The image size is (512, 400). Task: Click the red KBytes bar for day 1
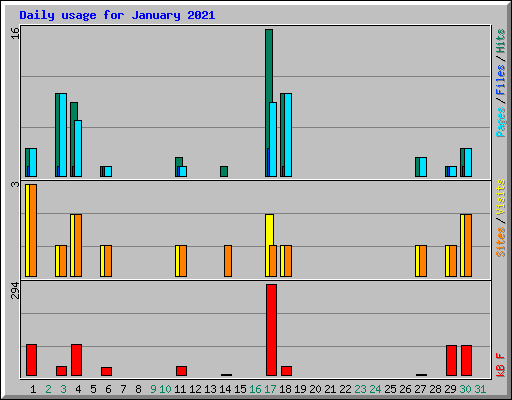tap(31, 360)
